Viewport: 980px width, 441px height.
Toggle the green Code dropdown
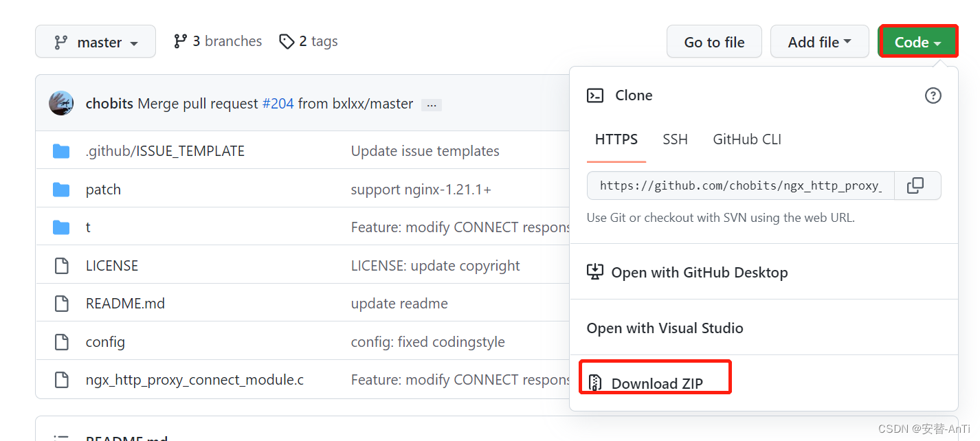[x=917, y=42]
